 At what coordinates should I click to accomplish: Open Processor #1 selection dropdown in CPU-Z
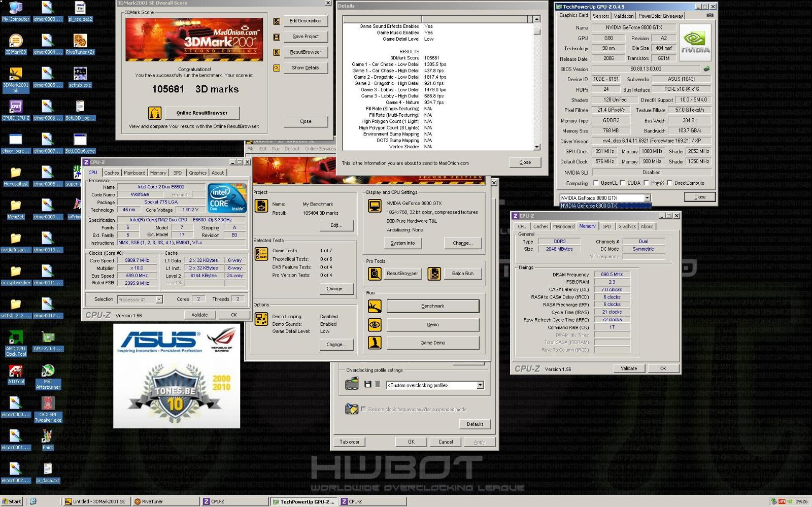coord(159,299)
